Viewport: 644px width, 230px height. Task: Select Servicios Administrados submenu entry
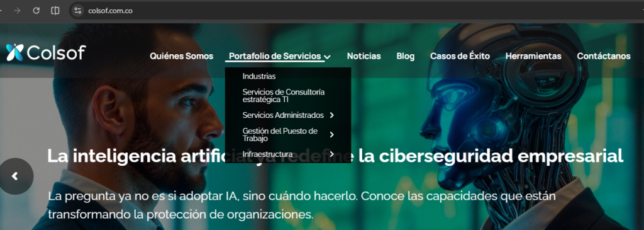point(283,115)
